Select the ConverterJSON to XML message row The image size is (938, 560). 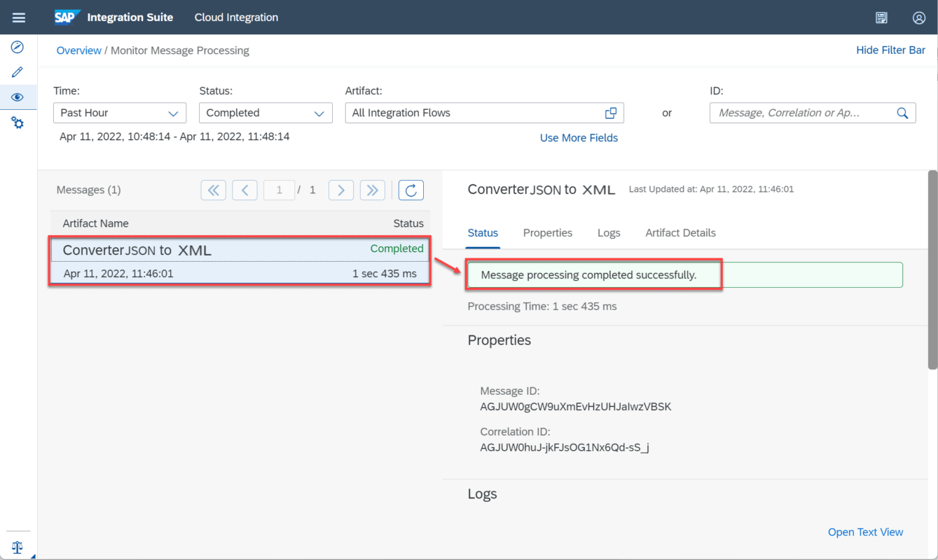240,261
